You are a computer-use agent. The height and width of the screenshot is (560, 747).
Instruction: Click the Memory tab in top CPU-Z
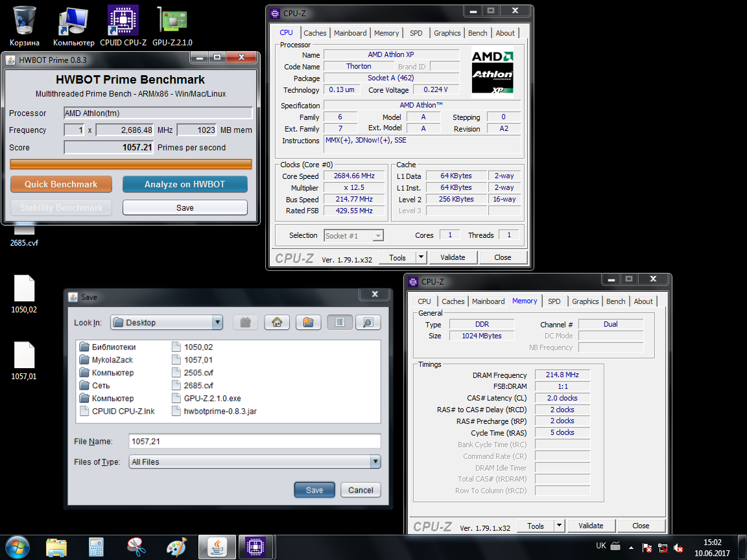click(386, 33)
